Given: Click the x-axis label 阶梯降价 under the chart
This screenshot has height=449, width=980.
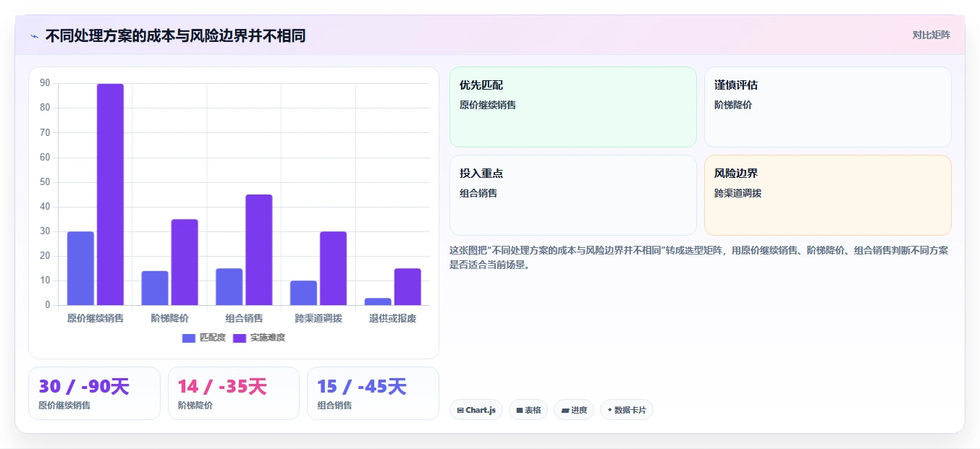Looking at the screenshot, I should coord(169,318).
